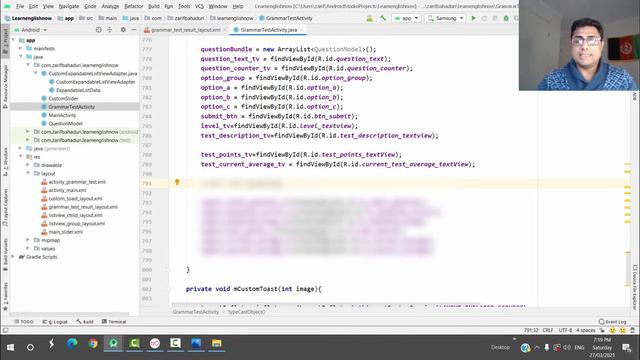Click the yellow lightbulb intention icon
Screen dimensions: 640x360
177,182
